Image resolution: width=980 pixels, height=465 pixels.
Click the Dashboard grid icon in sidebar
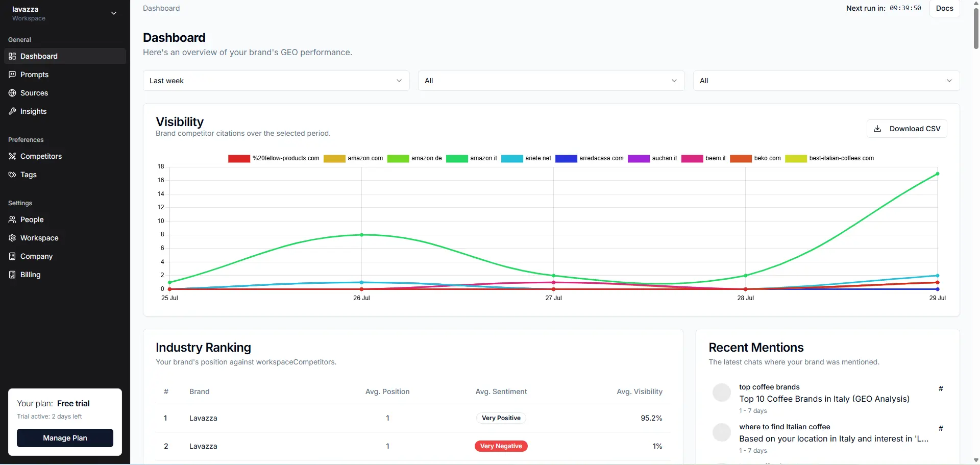point(12,56)
